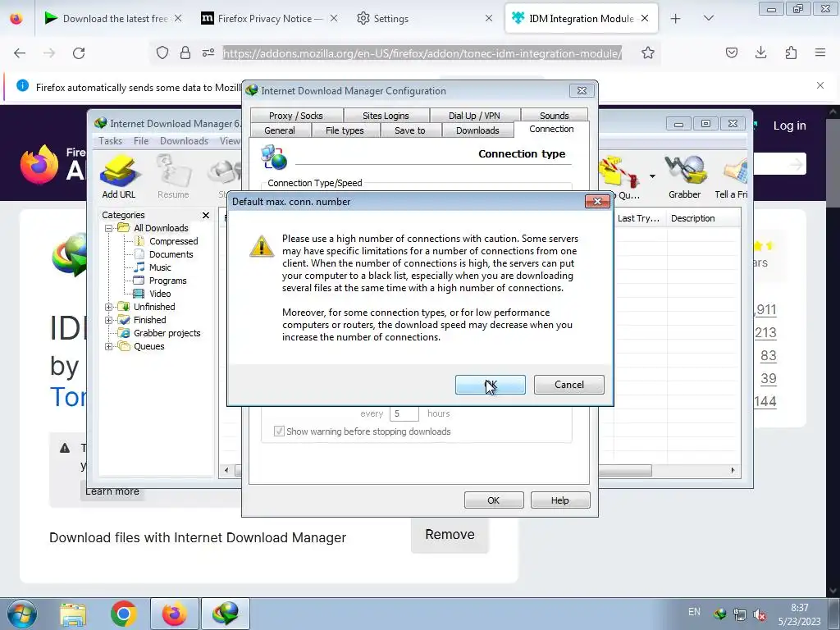
Task: Click the Grabber toolbar icon in IDM
Action: coord(684,177)
